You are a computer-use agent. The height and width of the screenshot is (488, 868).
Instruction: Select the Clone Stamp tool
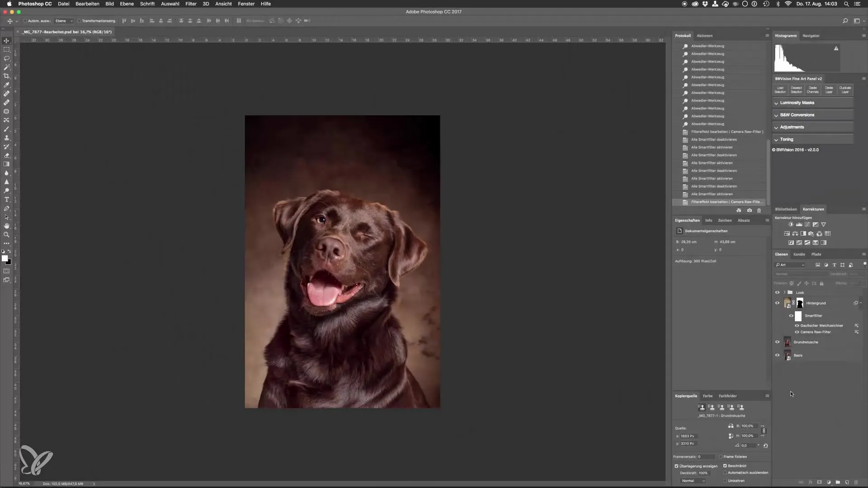(6, 137)
